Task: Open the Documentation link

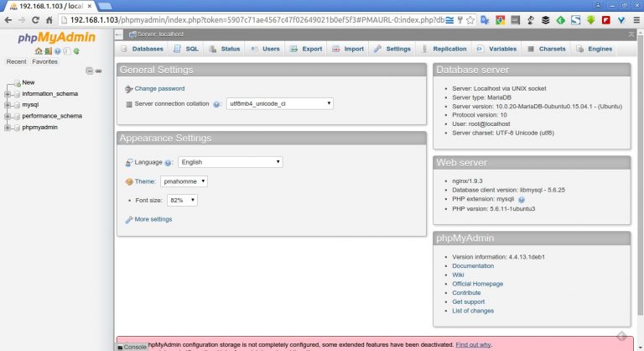Action: point(473,266)
